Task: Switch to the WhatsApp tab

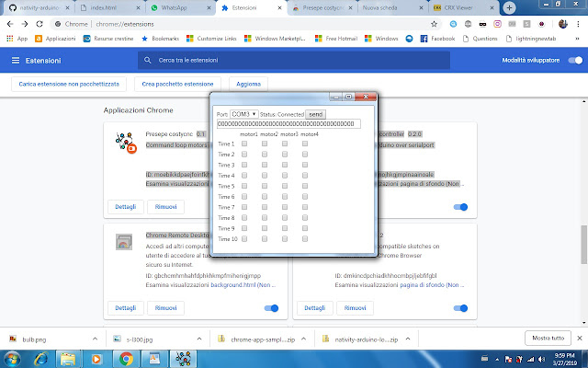Action: (180, 7)
